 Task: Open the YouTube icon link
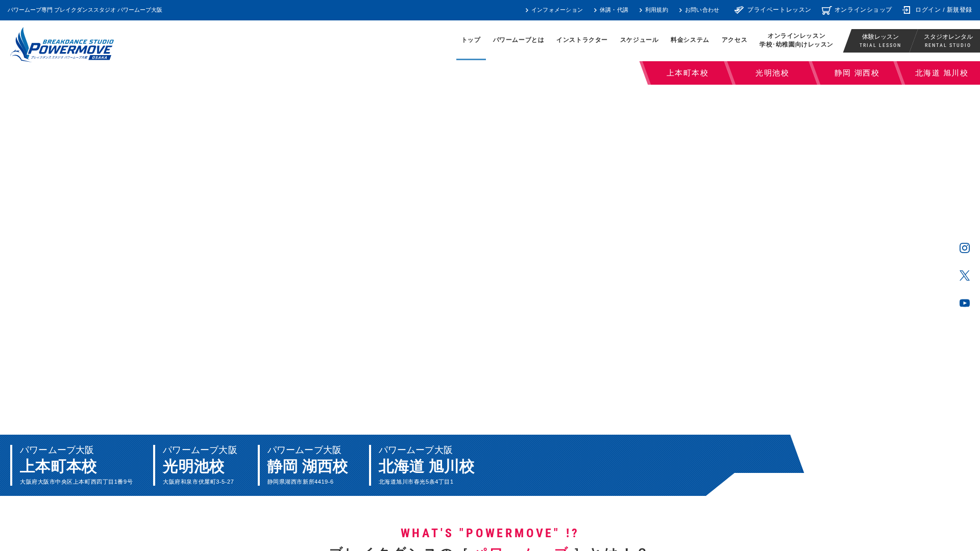point(964,303)
